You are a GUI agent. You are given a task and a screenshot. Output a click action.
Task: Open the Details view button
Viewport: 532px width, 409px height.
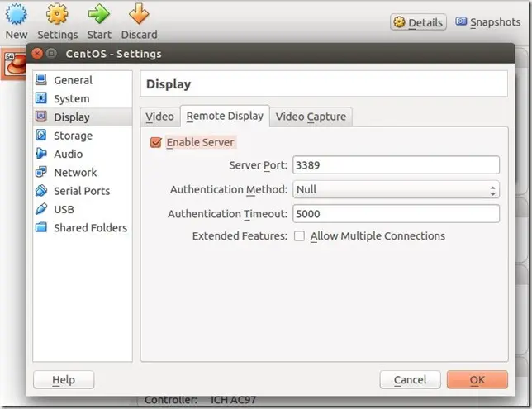[x=418, y=22]
